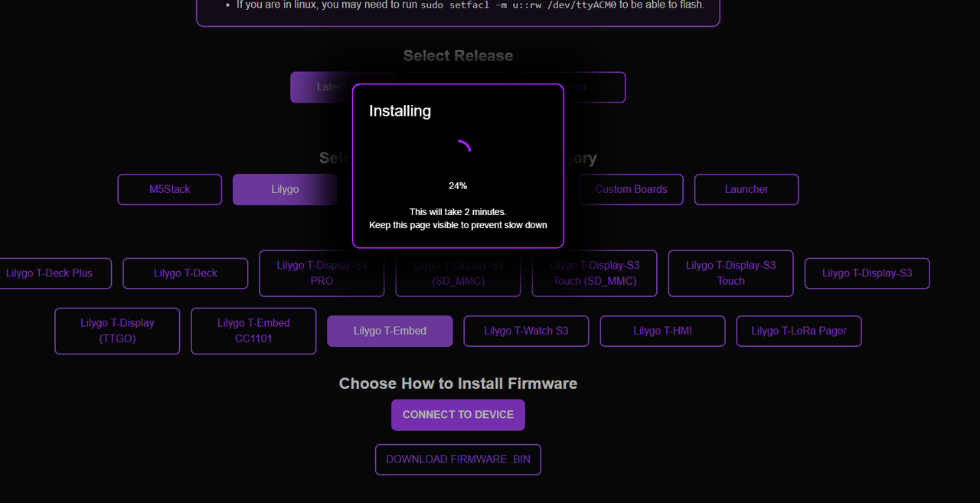
Task: Click 'Keep this page visible' notice
Action: point(458,225)
